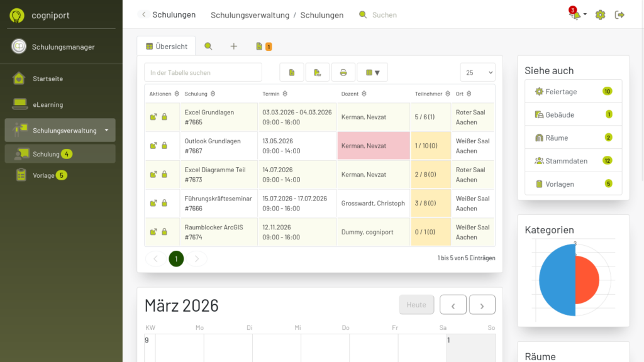
Task: Click the logout icon in the header
Action: click(x=619, y=15)
